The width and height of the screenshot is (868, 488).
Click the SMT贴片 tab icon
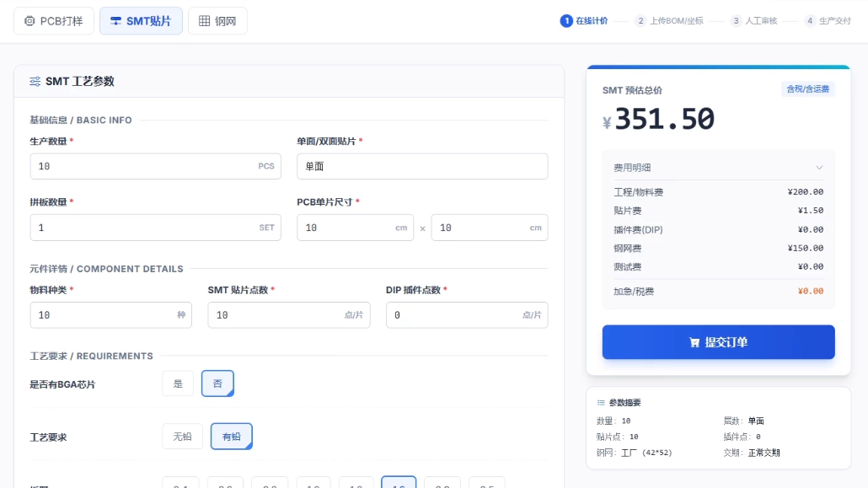point(115,21)
